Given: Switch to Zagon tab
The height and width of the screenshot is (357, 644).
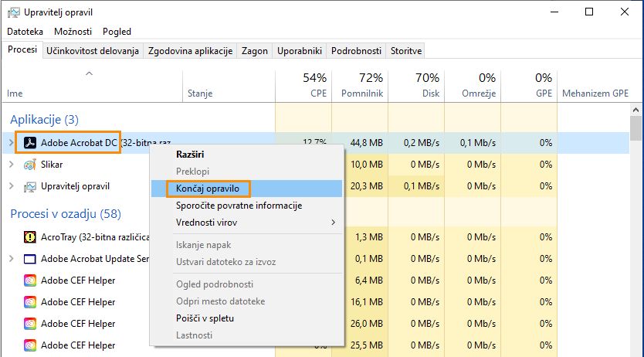Looking at the screenshot, I should 255,51.
